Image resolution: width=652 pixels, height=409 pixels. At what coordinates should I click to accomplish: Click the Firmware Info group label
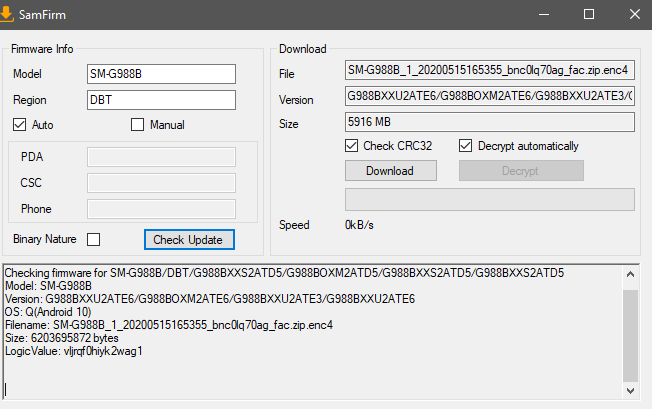(x=42, y=49)
